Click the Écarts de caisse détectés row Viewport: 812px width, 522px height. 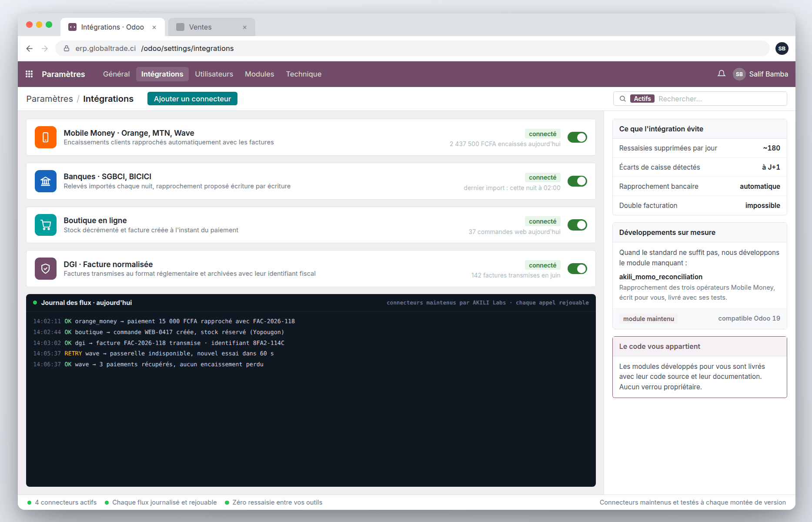click(699, 167)
